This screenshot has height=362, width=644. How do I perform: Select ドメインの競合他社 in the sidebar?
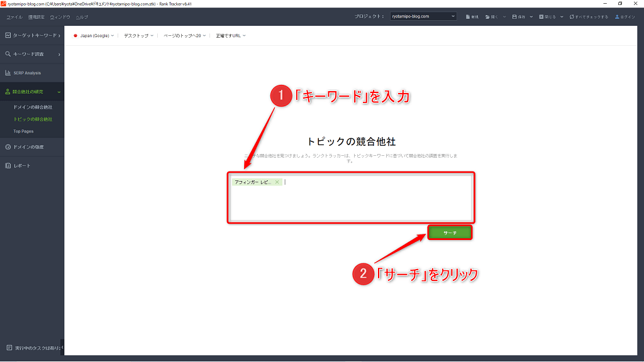pyautogui.click(x=33, y=107)
